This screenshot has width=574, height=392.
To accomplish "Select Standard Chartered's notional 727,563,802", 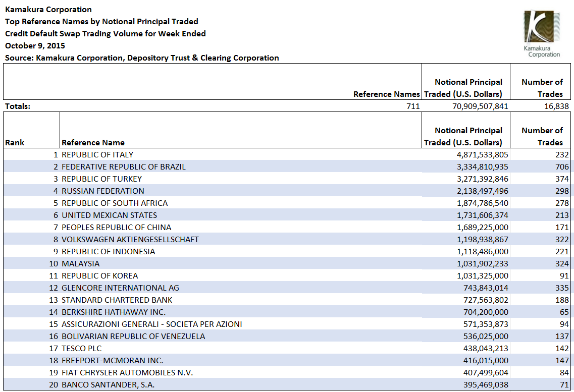I will click(486, 300).
